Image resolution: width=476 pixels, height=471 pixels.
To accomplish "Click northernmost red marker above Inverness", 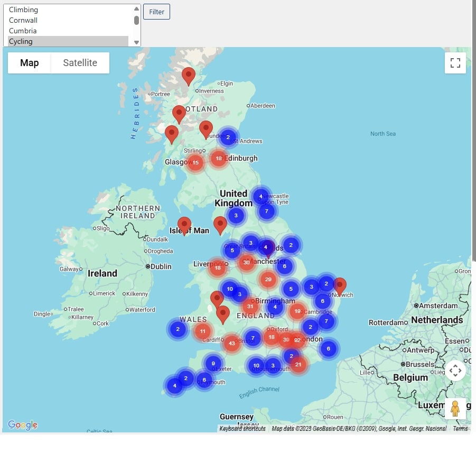I will [x=188, y=76].
